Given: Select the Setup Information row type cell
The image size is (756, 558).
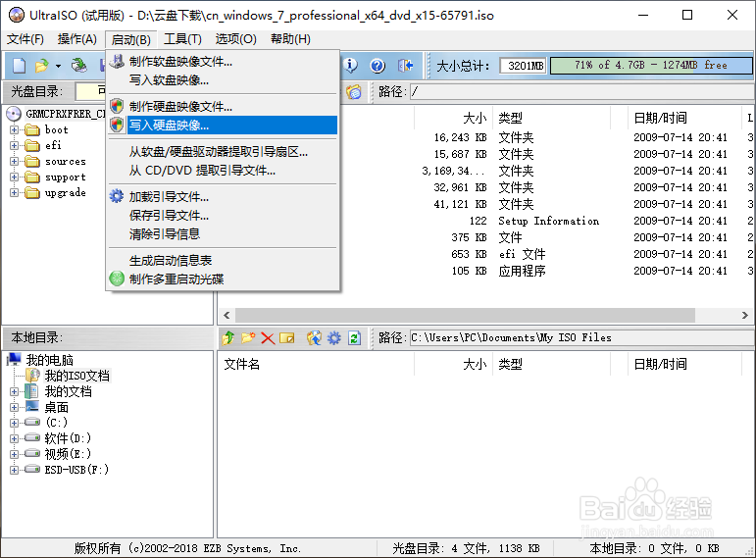Looking at the screenshot, I should [549, 221].
